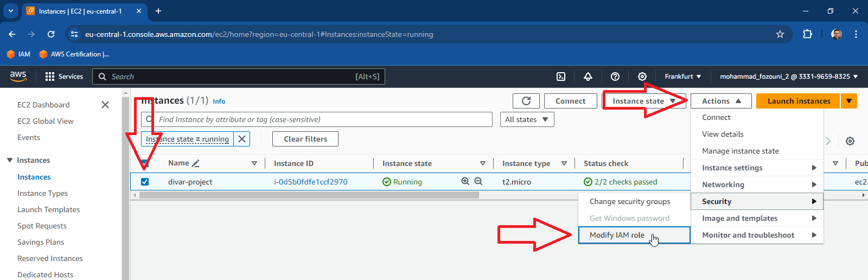Collapse the Actions dropdown
The image size is (868, 280).
[721, 101]
